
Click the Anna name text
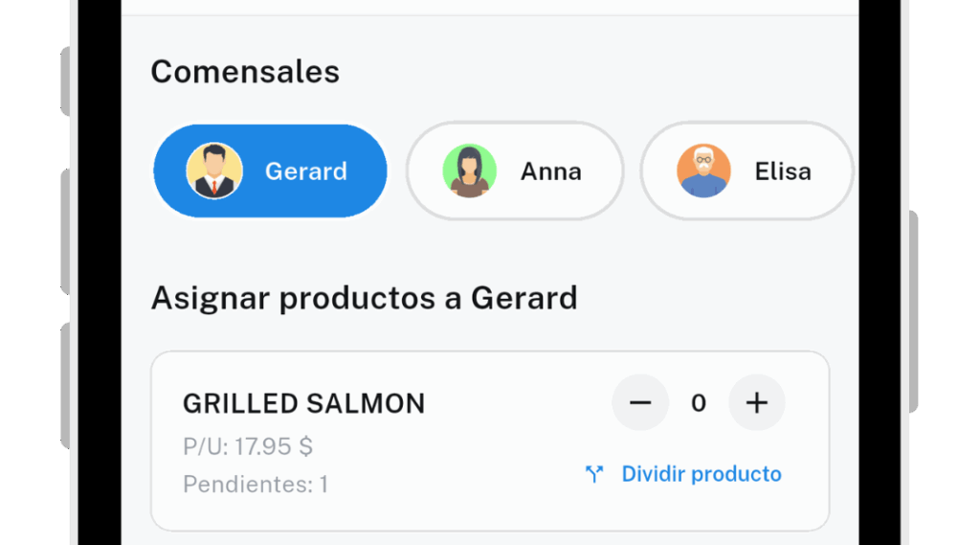click(x=550, y=171)
